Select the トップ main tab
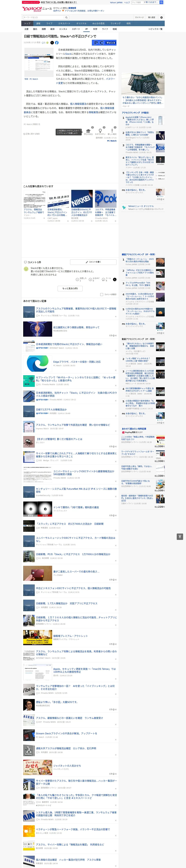Screen dimensions: 186x868 coord(27,24)
